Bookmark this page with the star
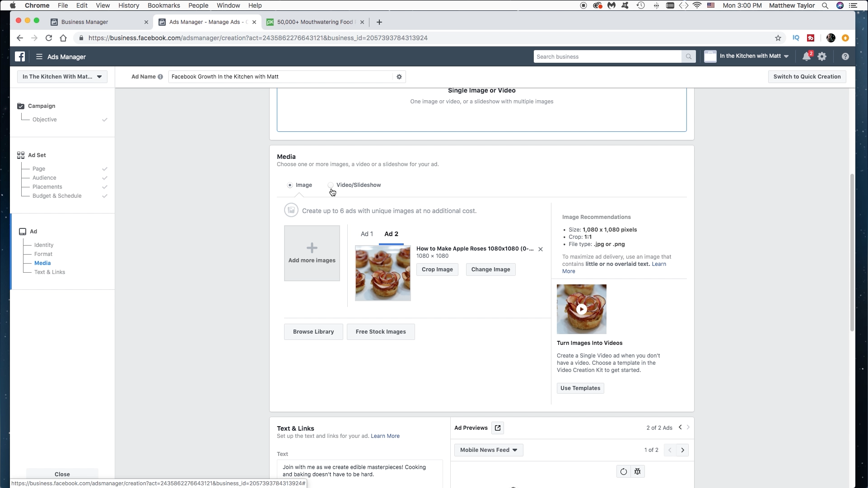 [x=778, y=38]
